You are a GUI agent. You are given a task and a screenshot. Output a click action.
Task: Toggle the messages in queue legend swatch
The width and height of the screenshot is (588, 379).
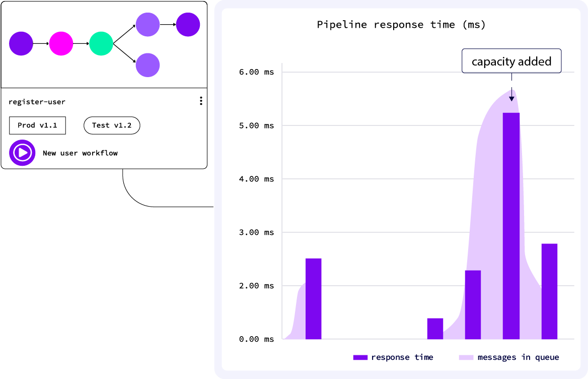pyautogui.click(x=466, y=357)
